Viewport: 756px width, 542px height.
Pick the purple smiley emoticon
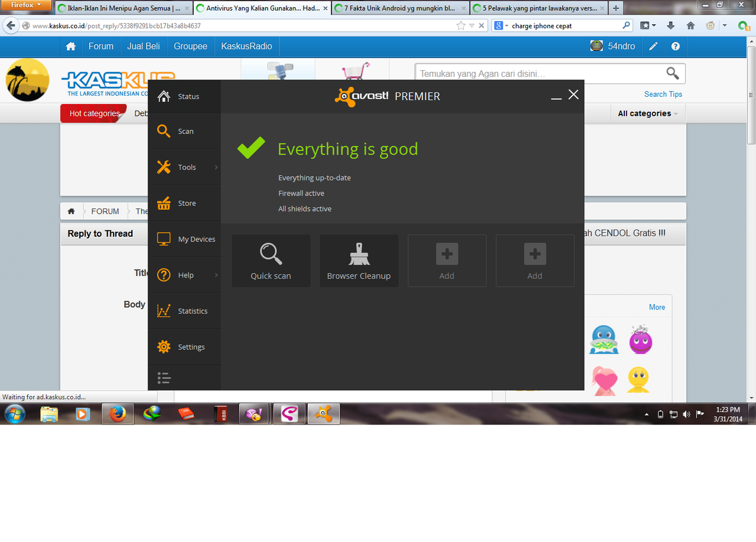[x=640, y=339]
